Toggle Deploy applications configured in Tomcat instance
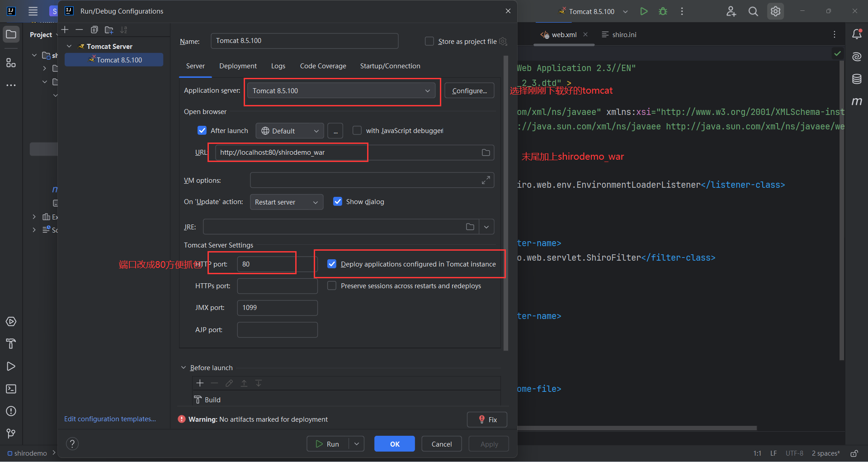Screen dimensions: 868x462 332,264
